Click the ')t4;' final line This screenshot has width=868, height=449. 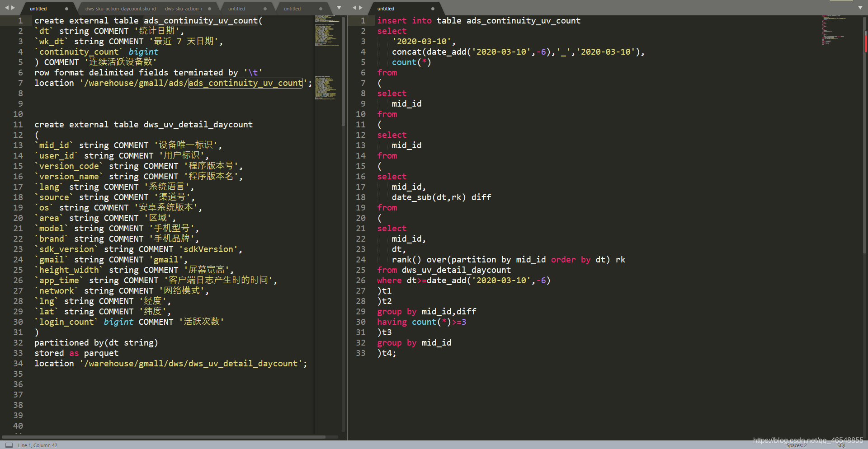[387, 353]
